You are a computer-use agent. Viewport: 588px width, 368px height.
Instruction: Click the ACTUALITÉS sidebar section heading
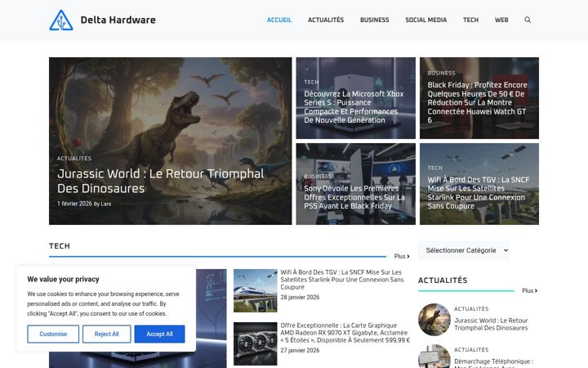pos(443,280)
